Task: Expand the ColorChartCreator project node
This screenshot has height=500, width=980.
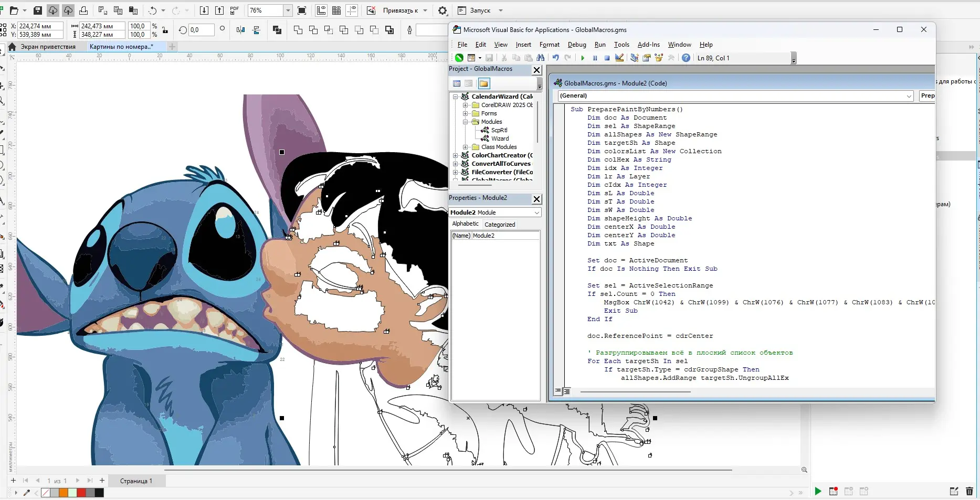Action: (x=456, y=155)
